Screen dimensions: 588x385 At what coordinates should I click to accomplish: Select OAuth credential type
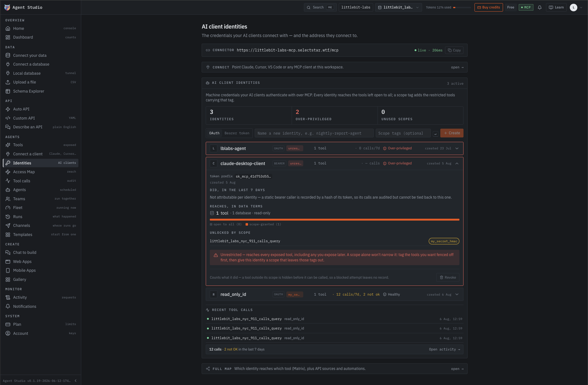point(214,133)
